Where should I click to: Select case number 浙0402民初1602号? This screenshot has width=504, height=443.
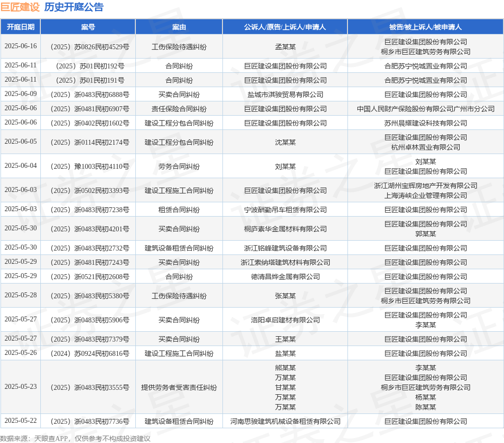coord(90,123)
